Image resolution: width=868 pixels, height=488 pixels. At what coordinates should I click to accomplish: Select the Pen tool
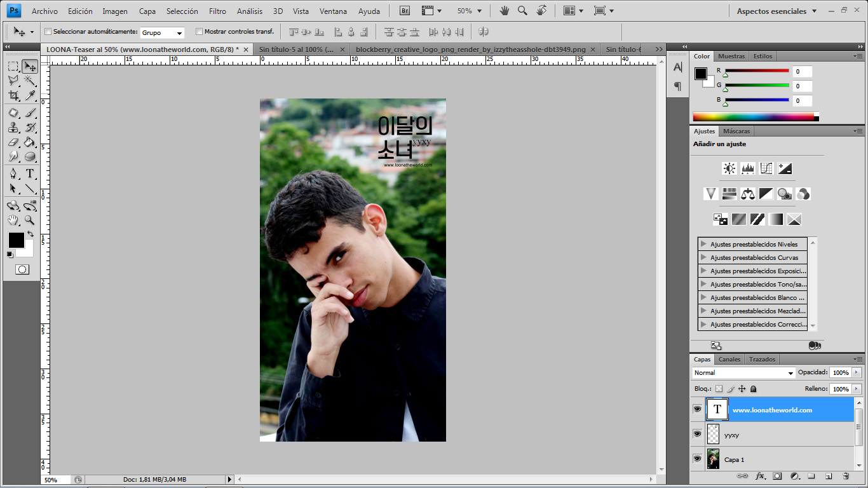pos(13,173)
